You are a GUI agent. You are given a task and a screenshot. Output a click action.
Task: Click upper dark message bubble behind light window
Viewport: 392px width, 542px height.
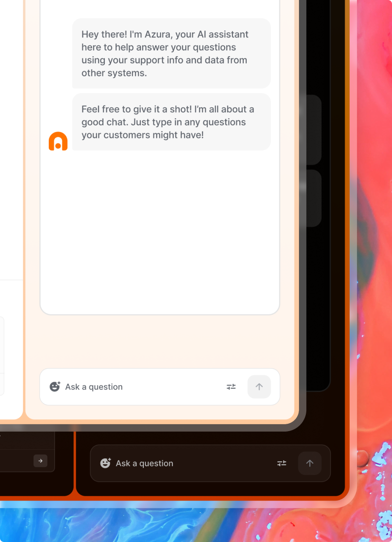pos(314,130)
